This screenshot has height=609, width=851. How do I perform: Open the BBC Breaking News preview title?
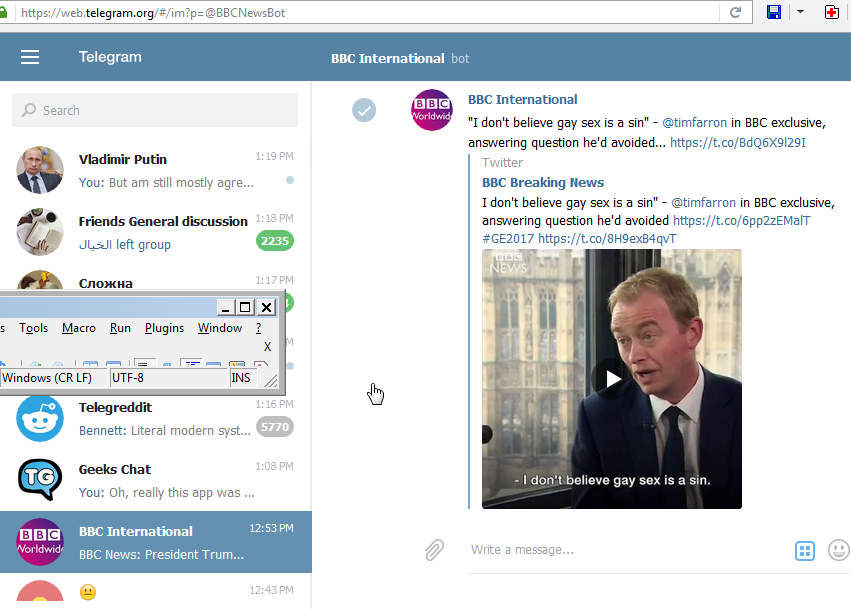543,182
